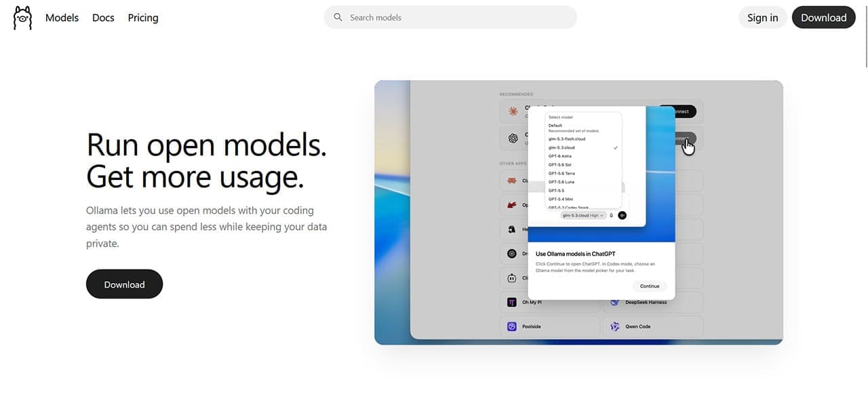Go to the Pricing page

[143, 18]
